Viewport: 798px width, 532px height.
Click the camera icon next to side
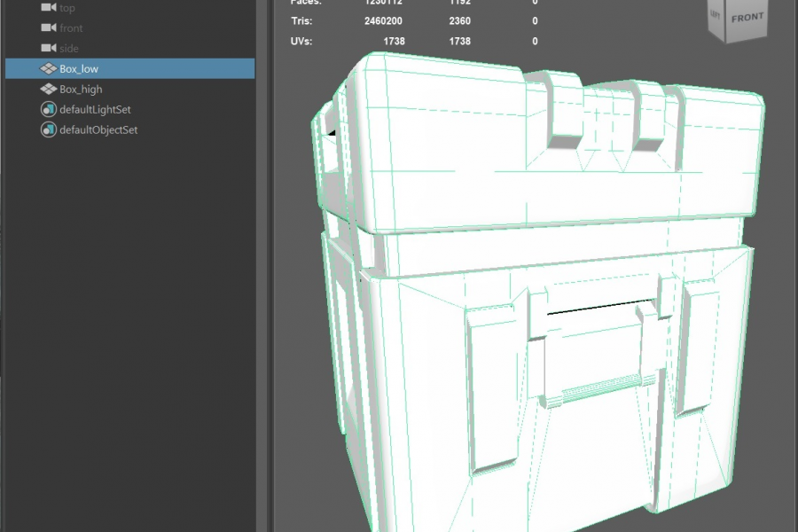coord(49,48)
